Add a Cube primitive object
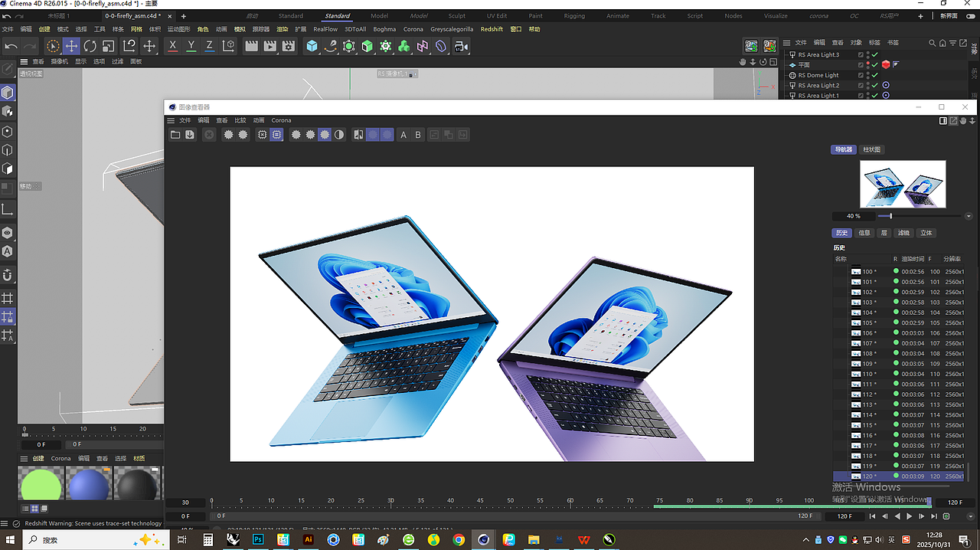Viewport: 980px width, 550px height. tap(312, 46)
